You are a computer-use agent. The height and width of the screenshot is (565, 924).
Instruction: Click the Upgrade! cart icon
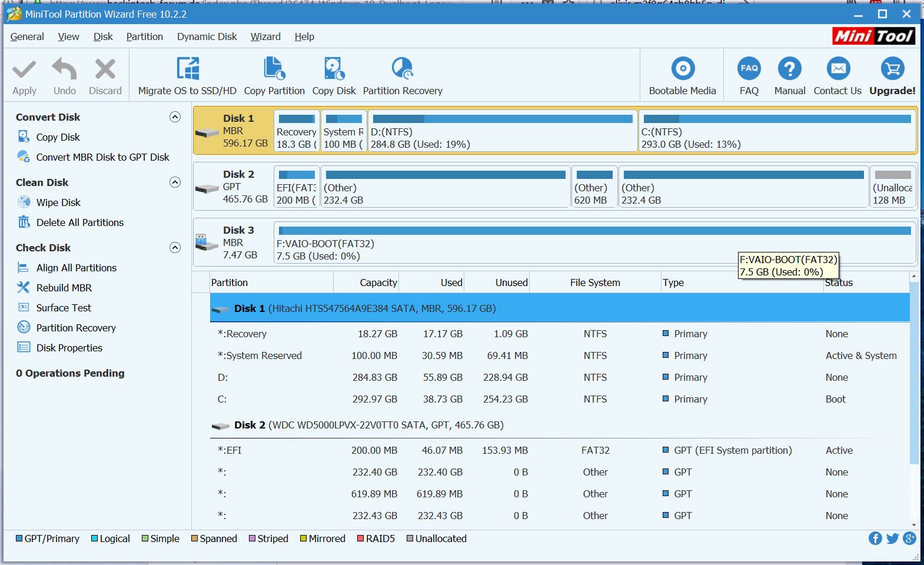[892, 69]
